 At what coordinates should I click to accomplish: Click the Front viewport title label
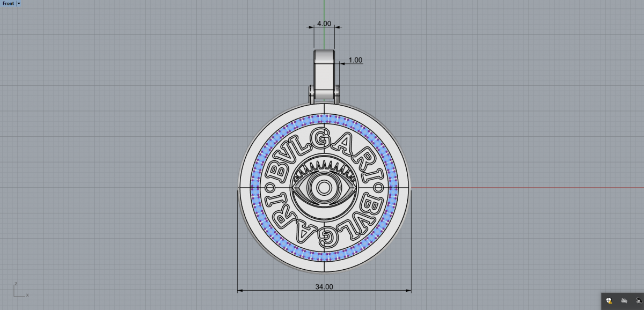[8, 3]
